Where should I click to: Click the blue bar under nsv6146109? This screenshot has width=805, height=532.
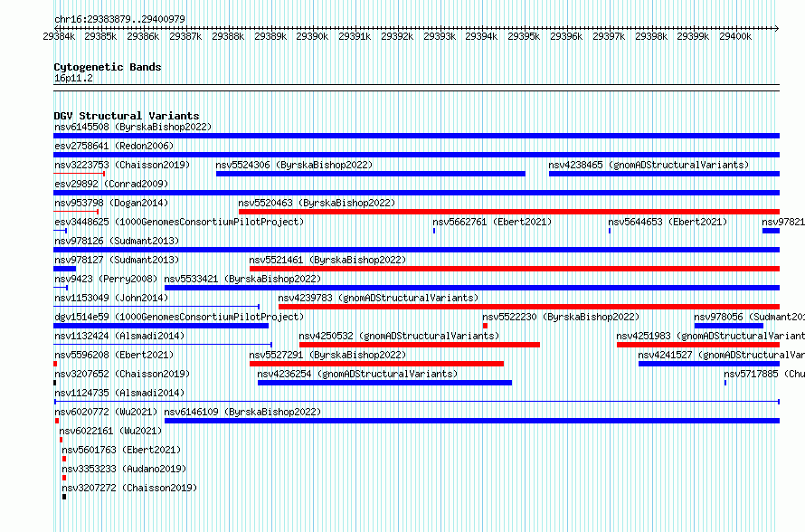[x=472, y=421]
